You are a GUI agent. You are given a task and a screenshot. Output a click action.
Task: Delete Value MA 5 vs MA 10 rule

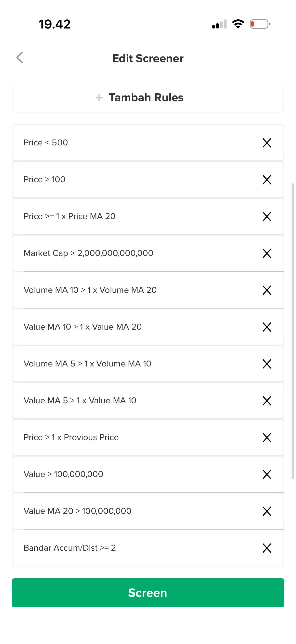[x=267, y=401]
